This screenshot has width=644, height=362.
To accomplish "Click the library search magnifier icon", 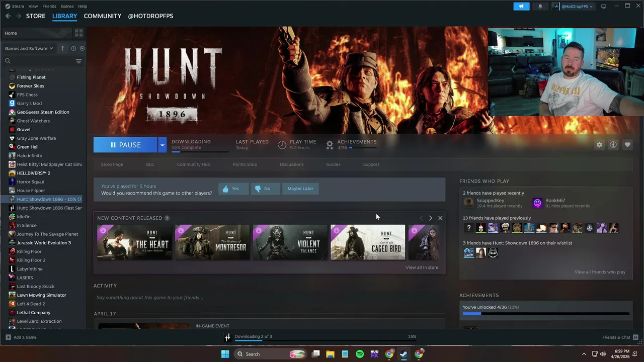I will [x=8, y=61].
